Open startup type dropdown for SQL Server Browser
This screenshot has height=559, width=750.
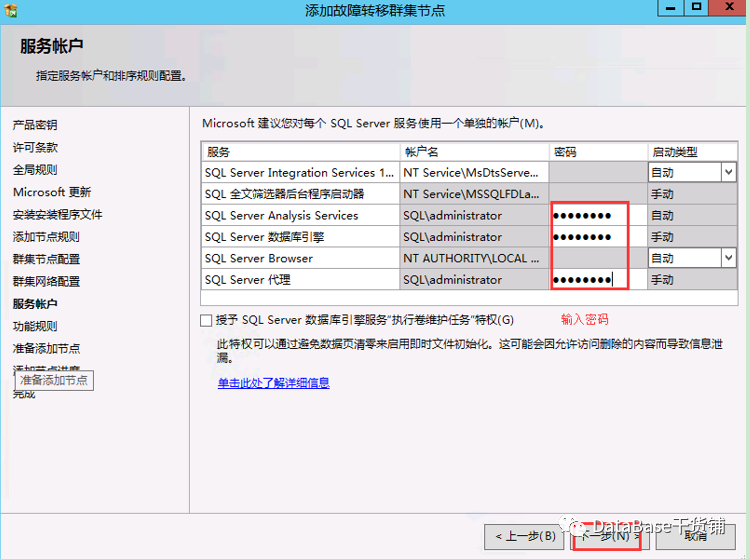pos(728,258)
